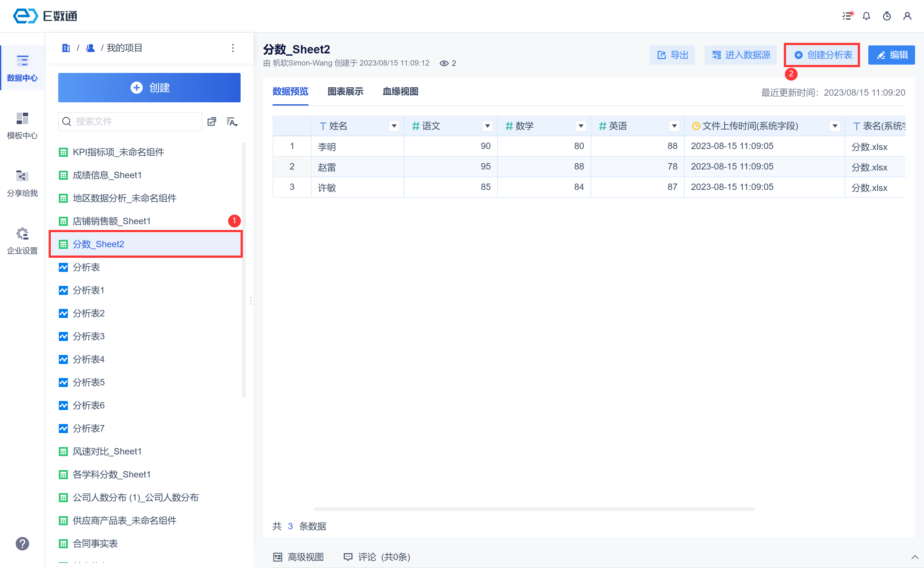This screenshot has width=924, height=568.
Task: Open the 文件上传时间 column dropdown arrow
Action: [x=834, y=126]
